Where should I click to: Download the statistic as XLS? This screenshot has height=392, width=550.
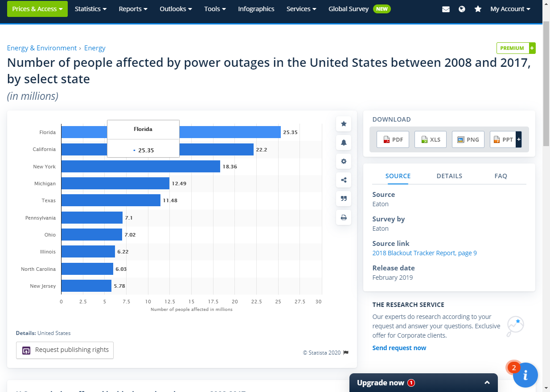(430, 139)
